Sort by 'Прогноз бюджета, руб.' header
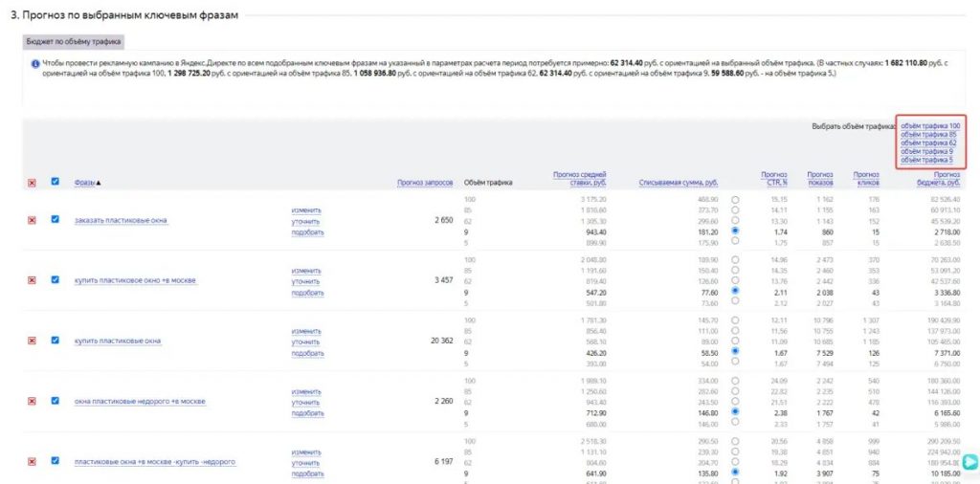This screenshot has width=980, height=484. pos(938,179)
